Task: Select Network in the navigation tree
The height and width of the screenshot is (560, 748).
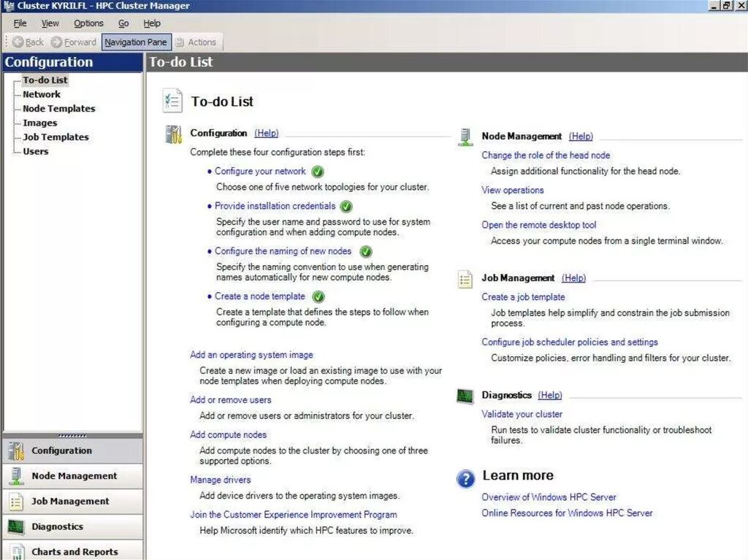Action: click(x=42, y=94)
